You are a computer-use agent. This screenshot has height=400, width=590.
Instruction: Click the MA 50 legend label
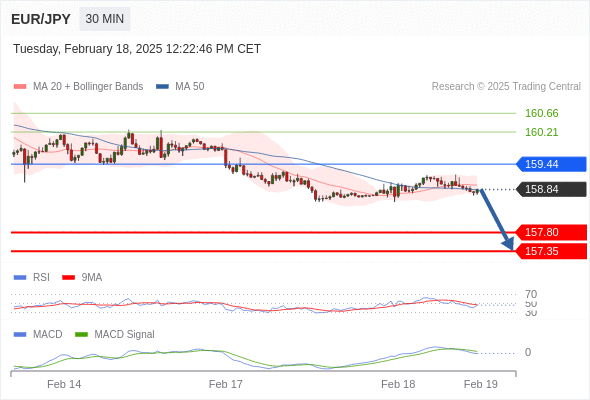click(190, 87)
